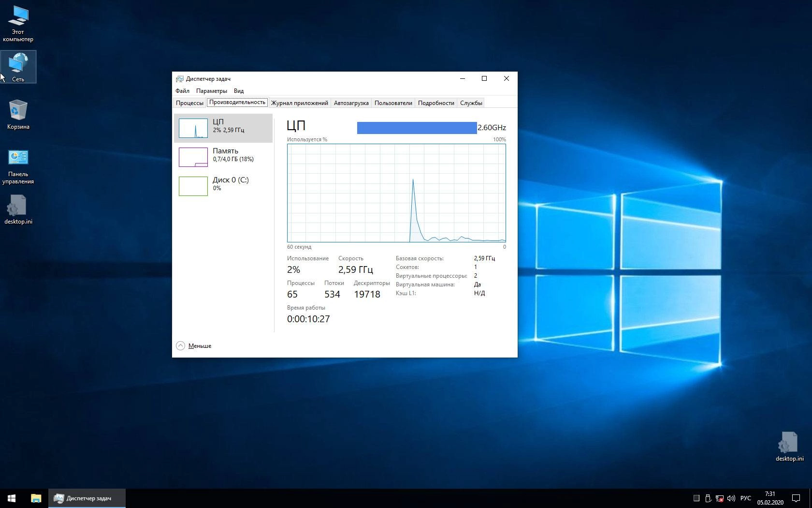
Task: Open File Explorer from the taskbar
Action: tap(36, 498)
